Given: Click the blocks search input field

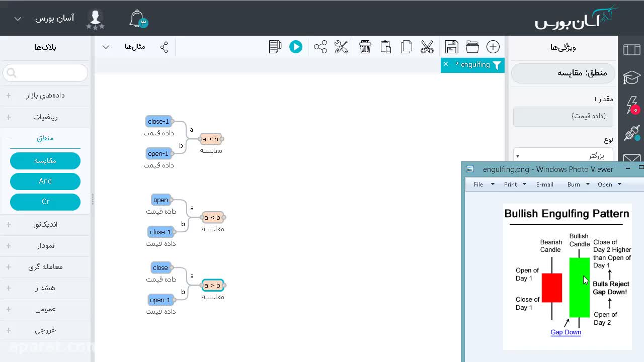Looking at the screenshot, I should click(x=45, y=73).
